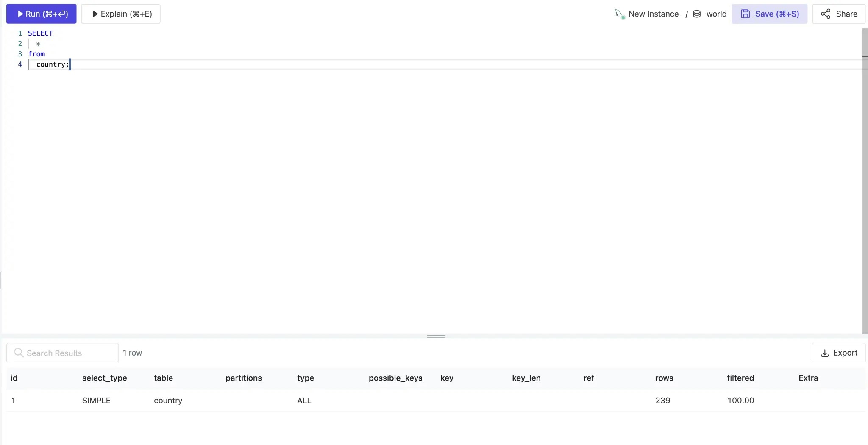Select the SIMPLE cell

click(x=96, y=400)
